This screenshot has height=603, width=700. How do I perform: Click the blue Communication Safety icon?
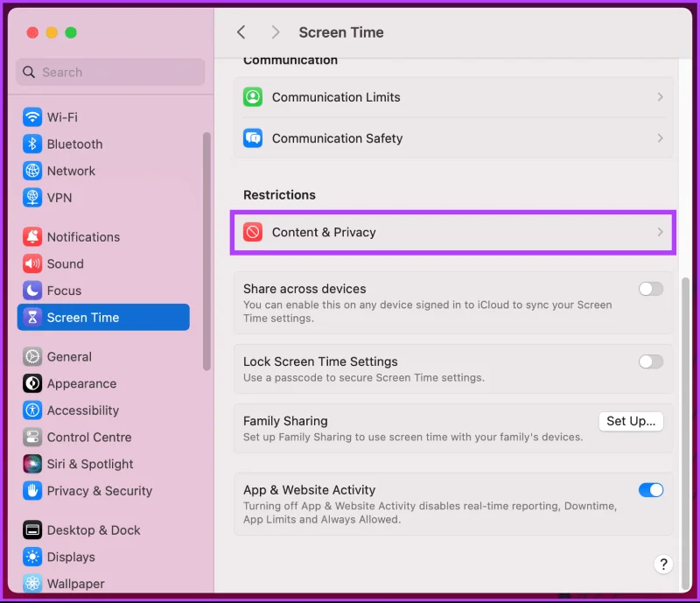click(x=253, y=138)
